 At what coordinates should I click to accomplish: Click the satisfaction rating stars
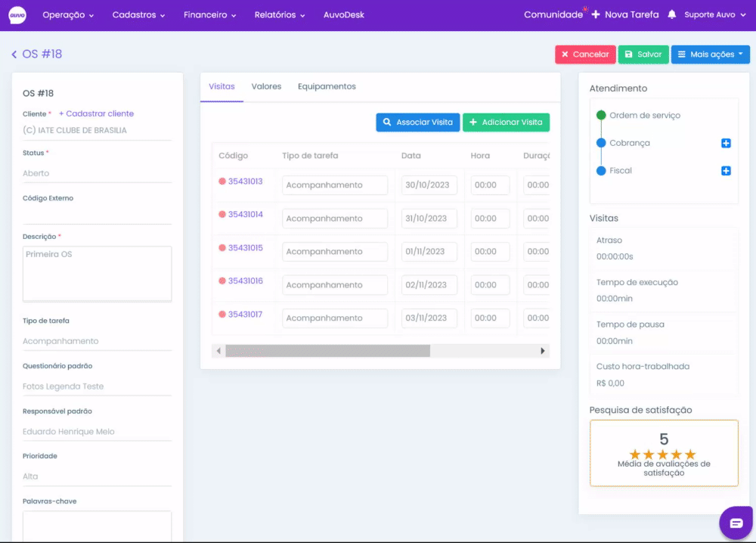(663, 455)
